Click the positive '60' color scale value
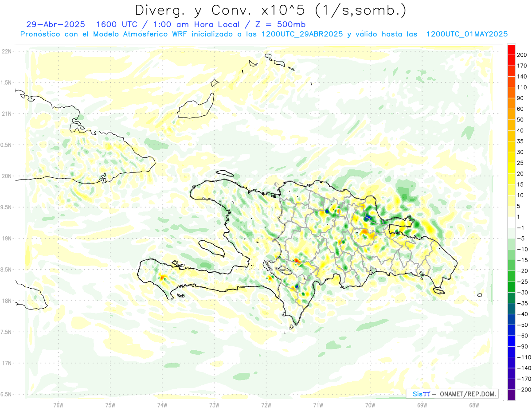This screenshot has width=532, height=411. point(520,109)
